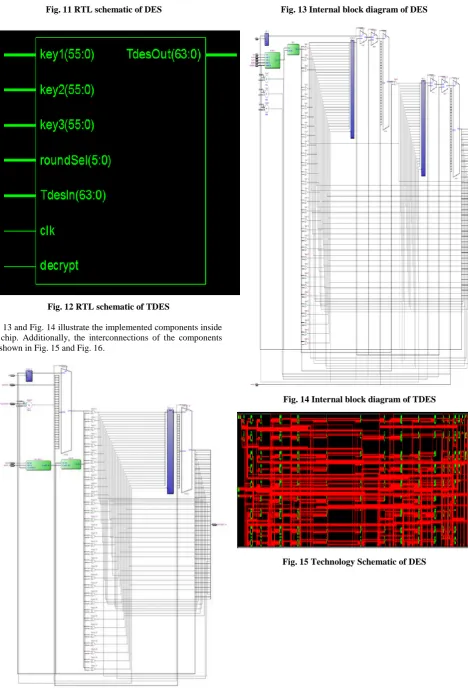Screen dimensions: 468x692
Task: Click the key1(55:0) port label
Action: 67,54
